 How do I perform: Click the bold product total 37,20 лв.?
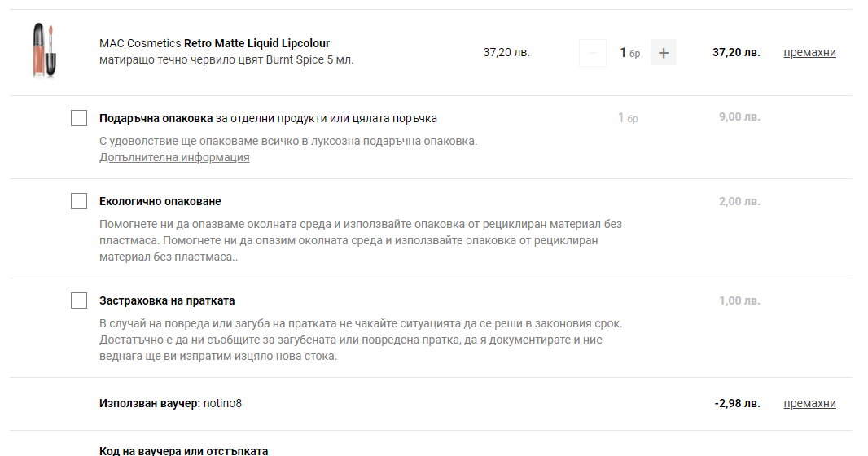point(736,52)
